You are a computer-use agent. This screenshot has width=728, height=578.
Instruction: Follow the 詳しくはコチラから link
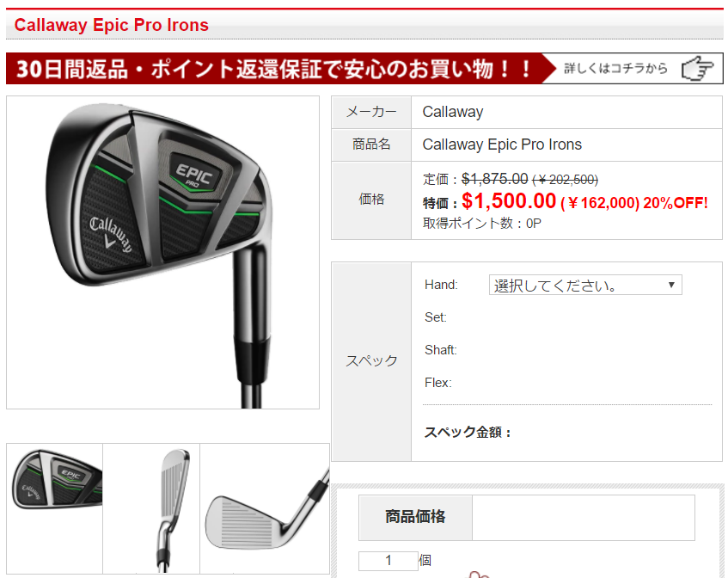615,68
